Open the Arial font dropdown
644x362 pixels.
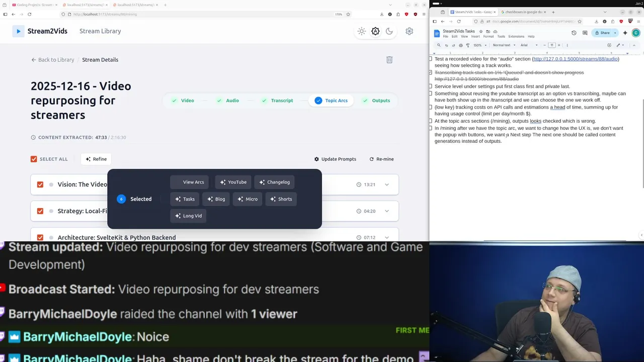click(529, 45)
